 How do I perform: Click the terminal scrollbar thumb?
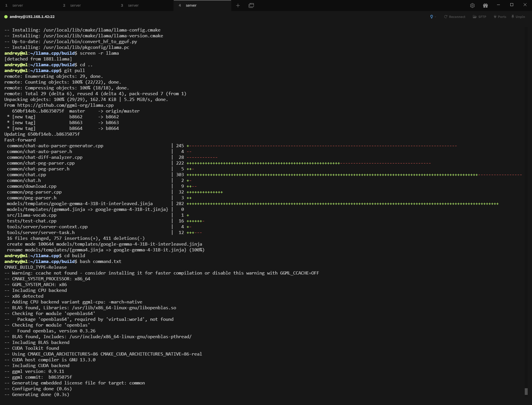pos(526,391)
